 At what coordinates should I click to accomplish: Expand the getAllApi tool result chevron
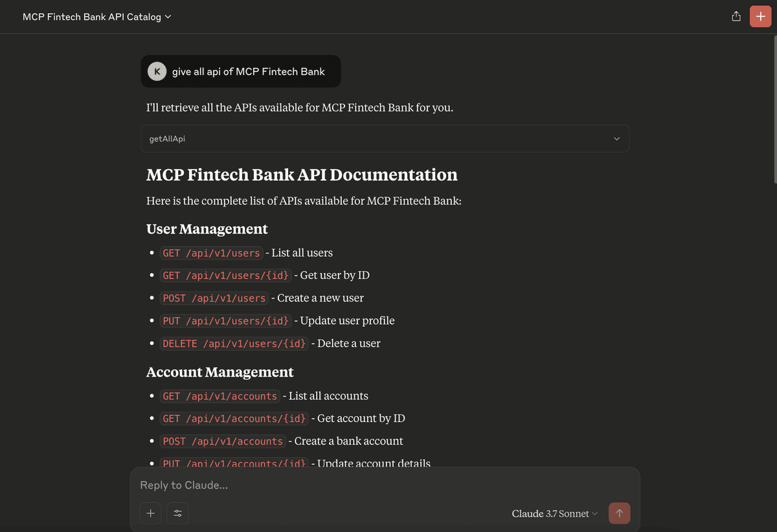pos(616,139)
